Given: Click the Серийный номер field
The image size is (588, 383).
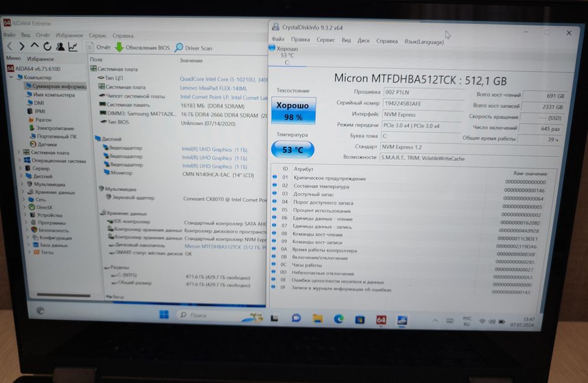Looking at the screenshot, I should [x=422, y=103].
